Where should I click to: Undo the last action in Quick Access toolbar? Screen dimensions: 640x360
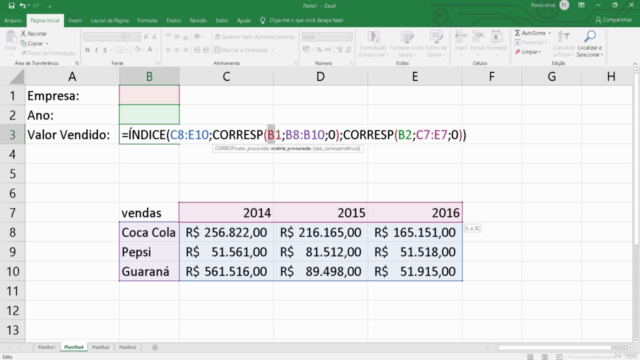(x=22, y=6)
